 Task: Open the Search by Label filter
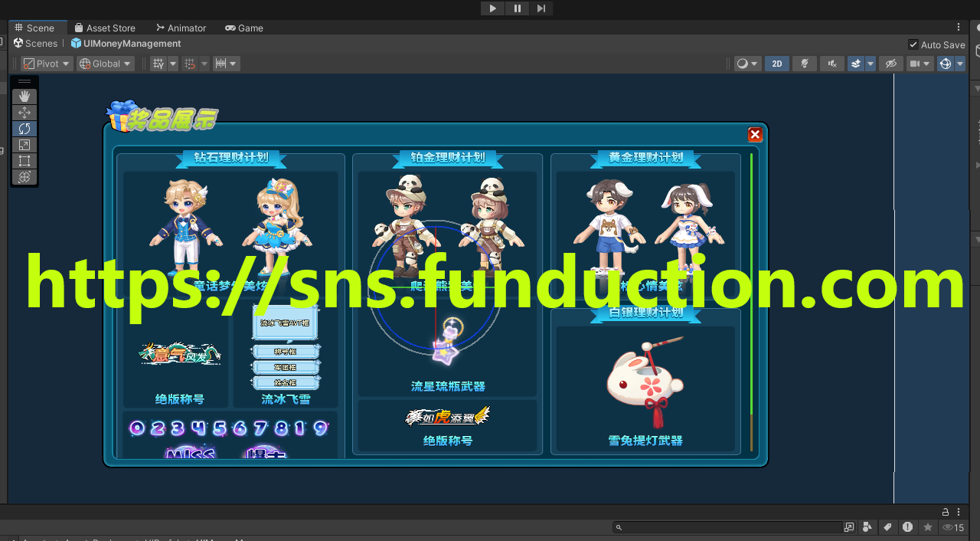coord(887,527)
